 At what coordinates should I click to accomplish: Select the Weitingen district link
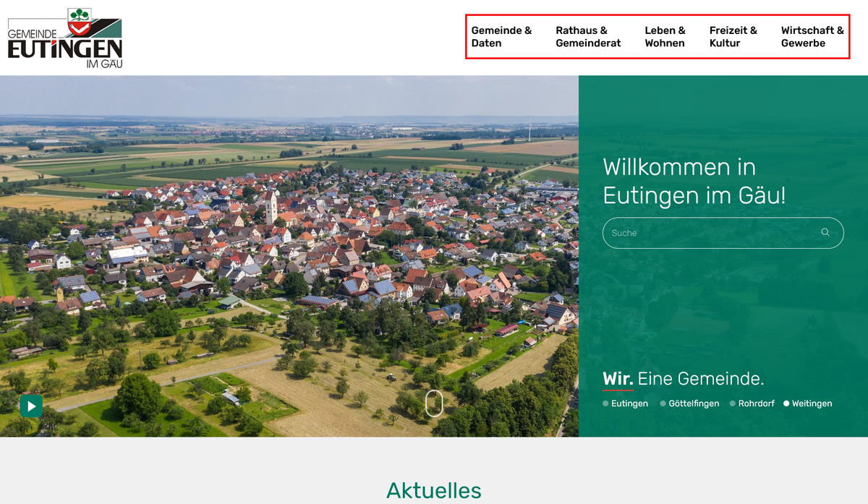point(808,403)
